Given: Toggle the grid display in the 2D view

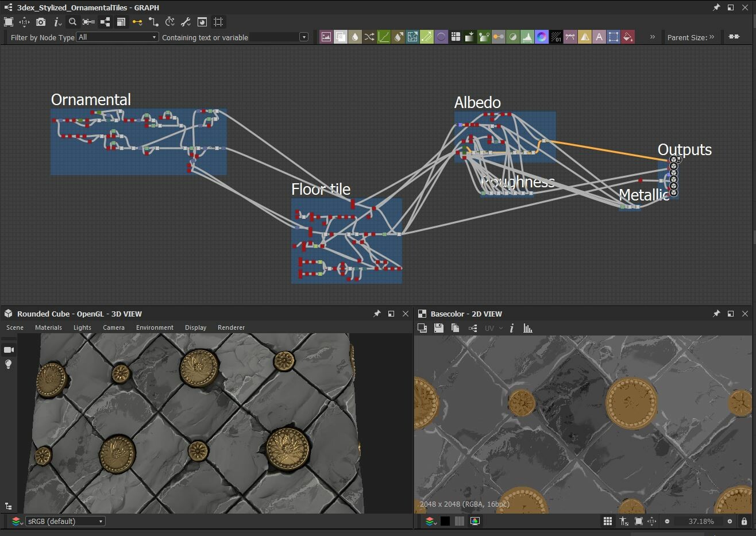Looking at the screenshot, I should point(607,521).
